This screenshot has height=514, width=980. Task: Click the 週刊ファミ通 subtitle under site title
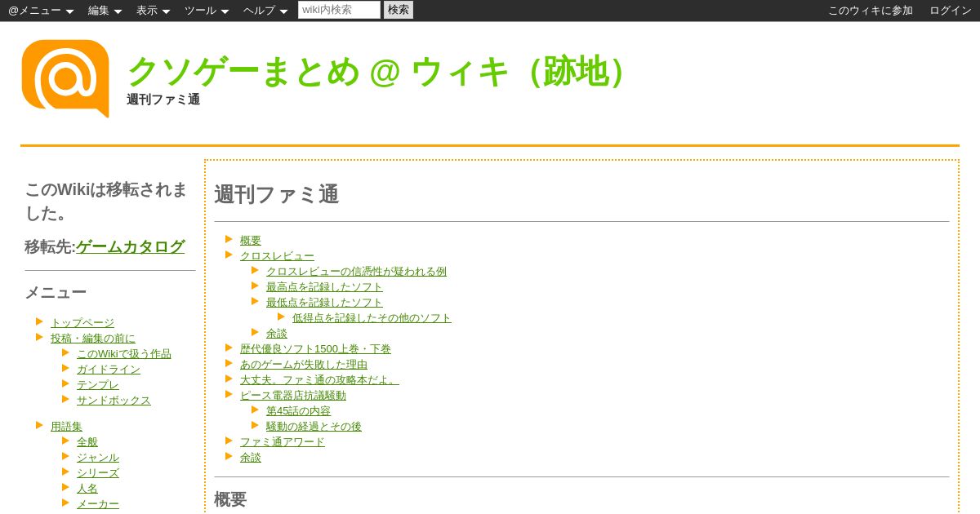163,100
